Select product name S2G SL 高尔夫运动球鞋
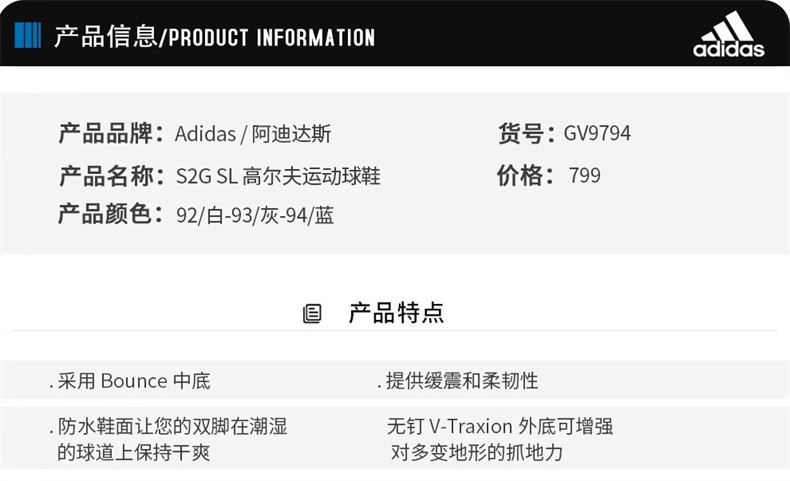 [278, 177]
